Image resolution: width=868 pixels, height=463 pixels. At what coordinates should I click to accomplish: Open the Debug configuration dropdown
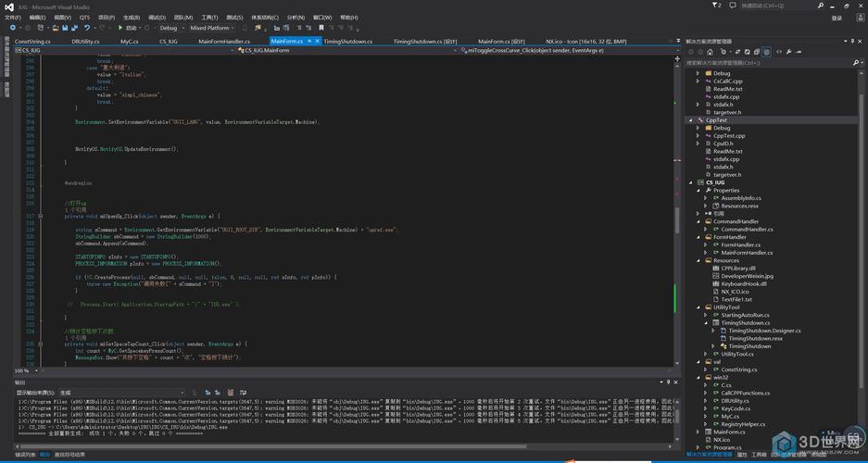click(170, 28)
